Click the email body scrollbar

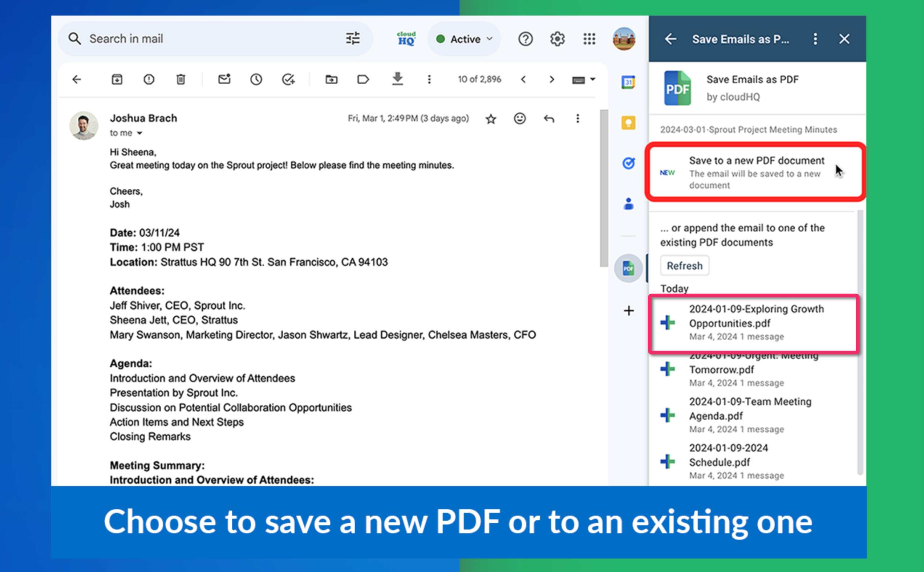click(x=604, y=188)
